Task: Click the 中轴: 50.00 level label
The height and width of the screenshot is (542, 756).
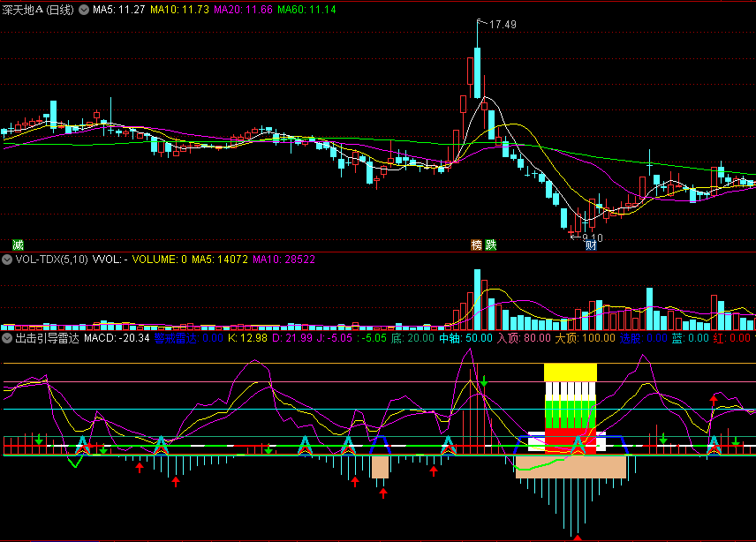Action: click(465, 338)
